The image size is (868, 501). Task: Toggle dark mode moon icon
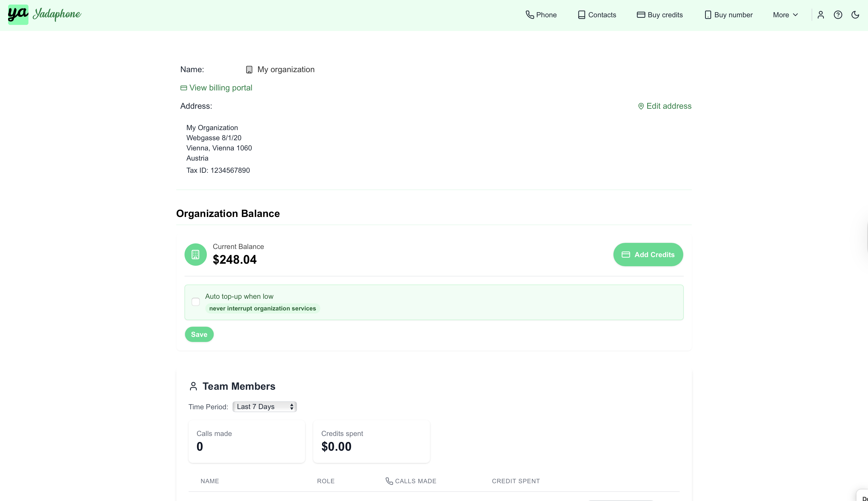coord(855,15)
